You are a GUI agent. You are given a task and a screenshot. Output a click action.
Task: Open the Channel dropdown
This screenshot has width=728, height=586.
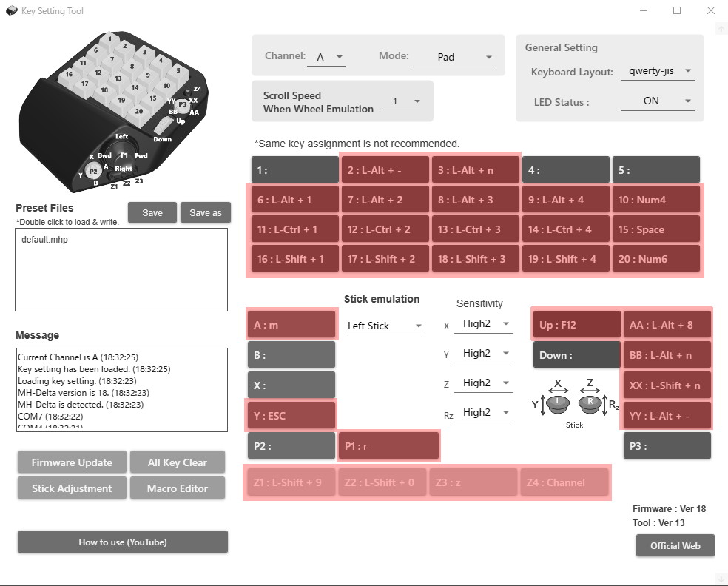pyautogui.click(x=326, y=57)
